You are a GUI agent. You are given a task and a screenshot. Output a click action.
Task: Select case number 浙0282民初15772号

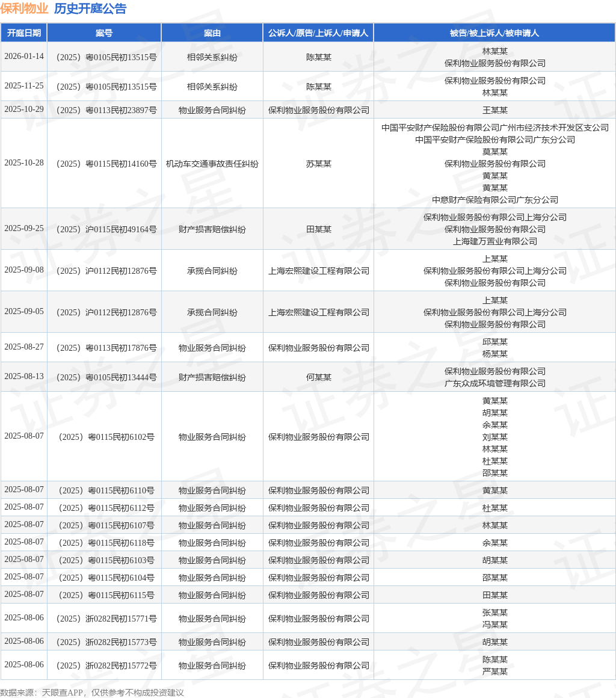106,666
